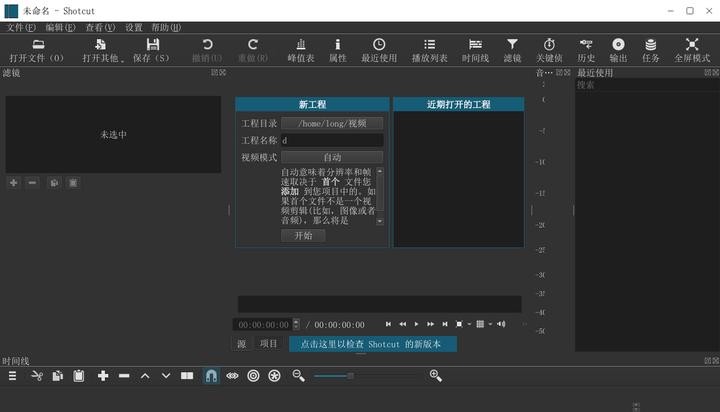Image resolution: width=720 pixels, height=412 pixels.
Task: Click the timeline zoom-in magnifier
Action: point(435,375)
